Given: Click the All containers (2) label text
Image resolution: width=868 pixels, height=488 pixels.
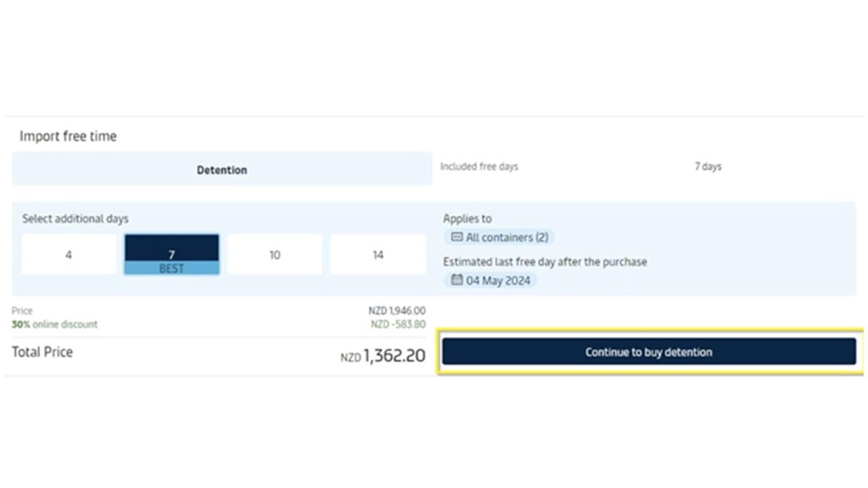Looking at the screenshot, I should point(507,237).
